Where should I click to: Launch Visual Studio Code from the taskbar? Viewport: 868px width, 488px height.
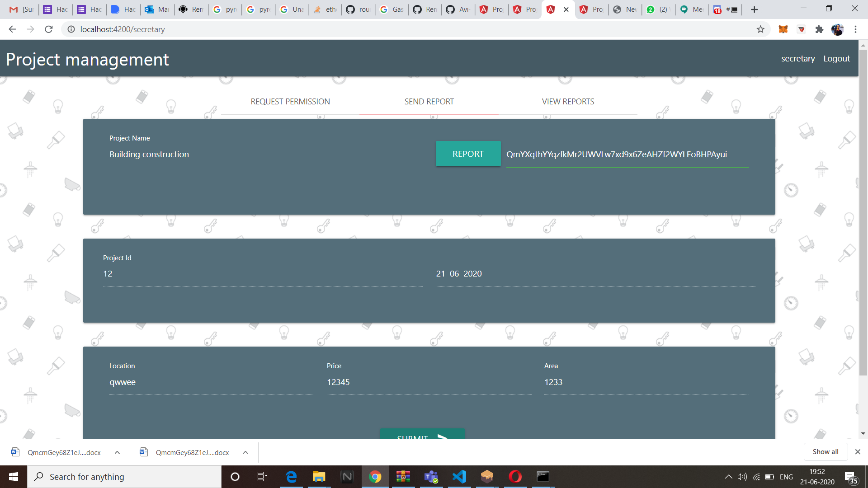coord(459,477)
